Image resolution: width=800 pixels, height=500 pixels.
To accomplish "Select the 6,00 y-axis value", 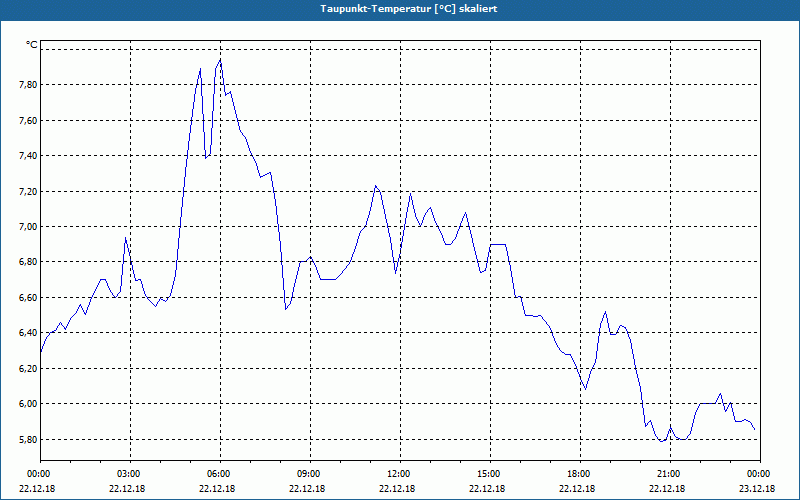I will click(29, 404).
